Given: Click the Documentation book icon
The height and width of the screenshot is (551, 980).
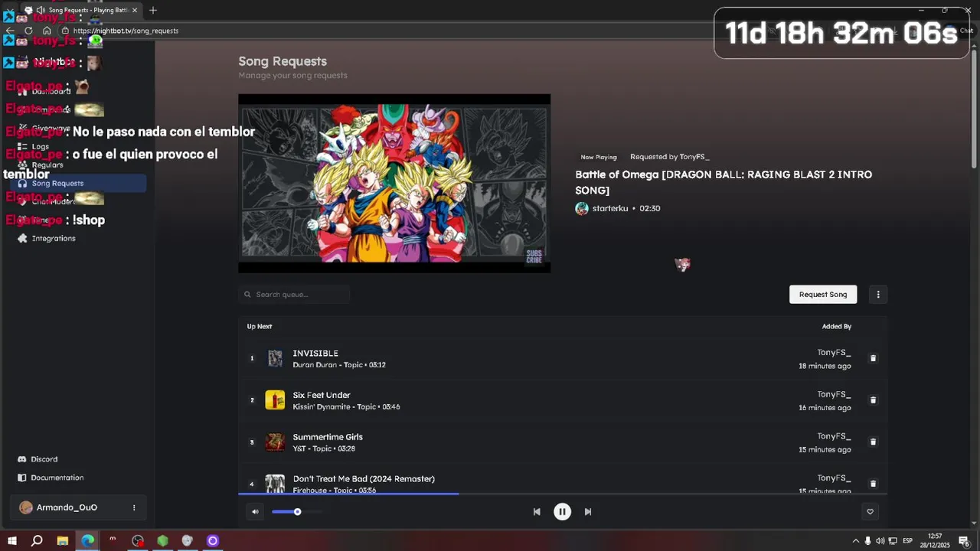Looking at the screenshot, I should pos(22,478).
